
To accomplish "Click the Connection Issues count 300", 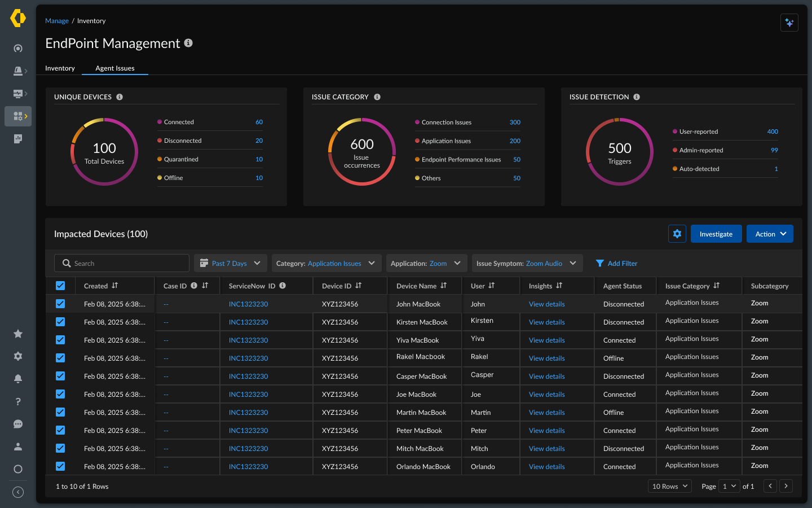I will 515,122.
